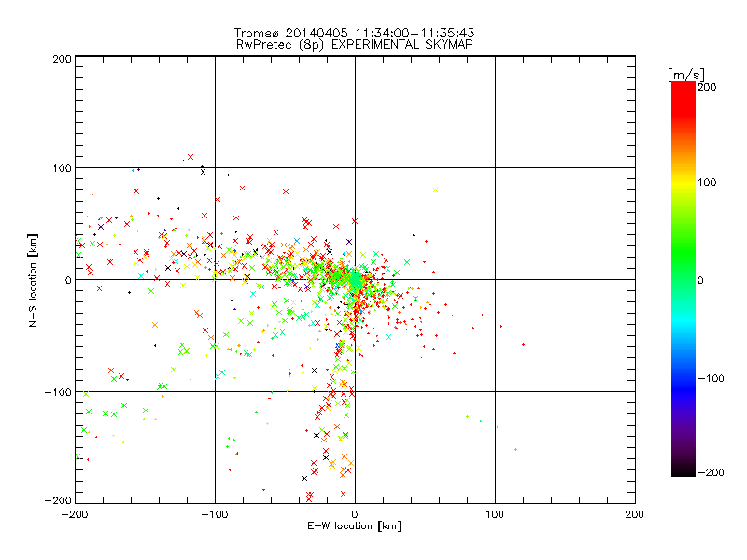The width and height of the screenshot is (747, 560).
Task: Click the y-axis tick label '100'
Action: 62,168
